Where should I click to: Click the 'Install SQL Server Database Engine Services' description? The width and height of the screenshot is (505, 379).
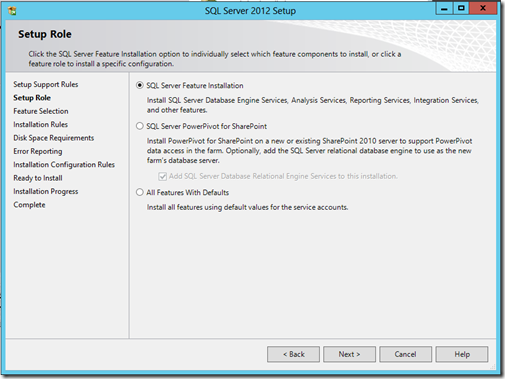pyautogui.click(x=313, y=105)
